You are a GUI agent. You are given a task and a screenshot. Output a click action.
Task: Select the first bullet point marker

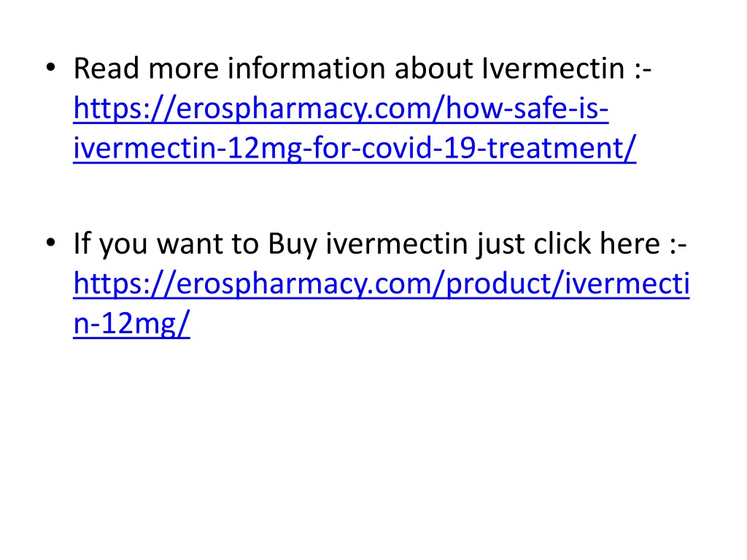point(50,68)
